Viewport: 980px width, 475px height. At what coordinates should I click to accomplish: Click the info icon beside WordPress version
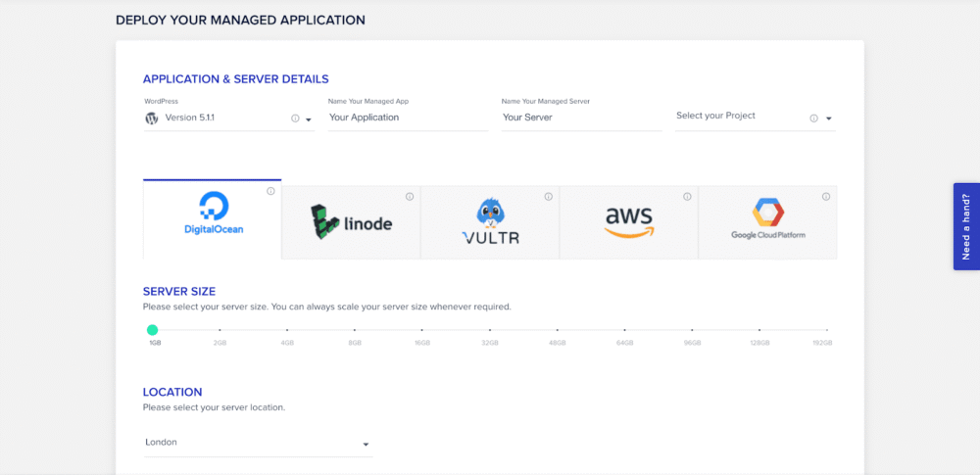click(x=295, y=119)
